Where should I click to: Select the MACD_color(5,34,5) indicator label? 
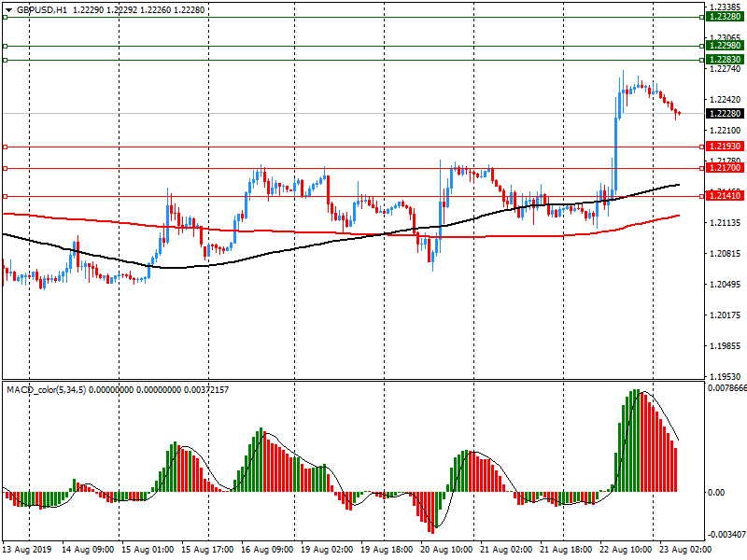click(x=46, y=390)
